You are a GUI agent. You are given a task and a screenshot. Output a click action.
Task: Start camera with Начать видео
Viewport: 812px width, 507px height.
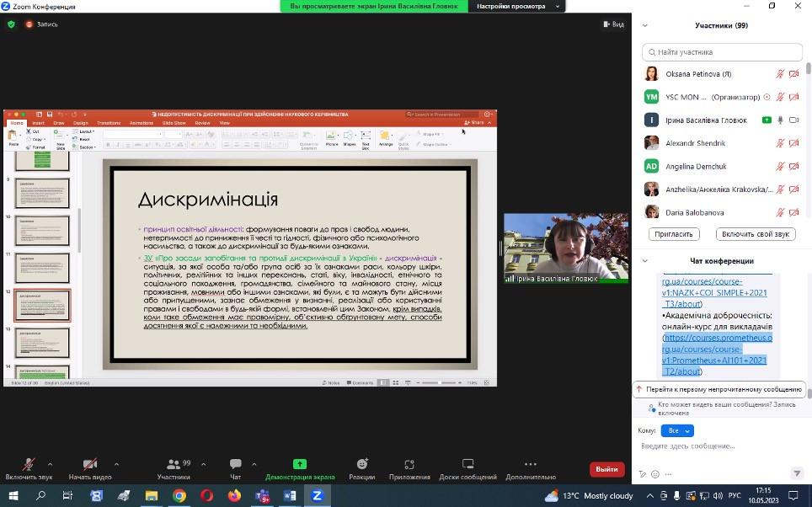[88, 465]
